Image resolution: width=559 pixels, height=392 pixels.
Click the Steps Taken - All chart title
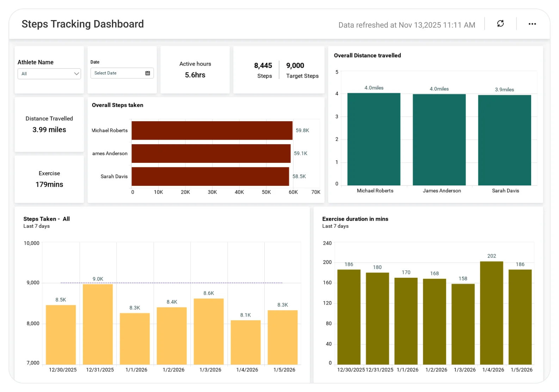[47, 219]
